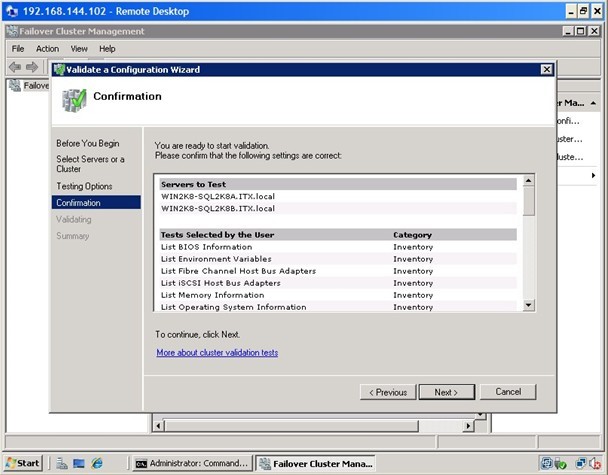The height and width of the screenshot is (475, 608).
Task: Go to Before You Begin step
Action: (88, 143)
